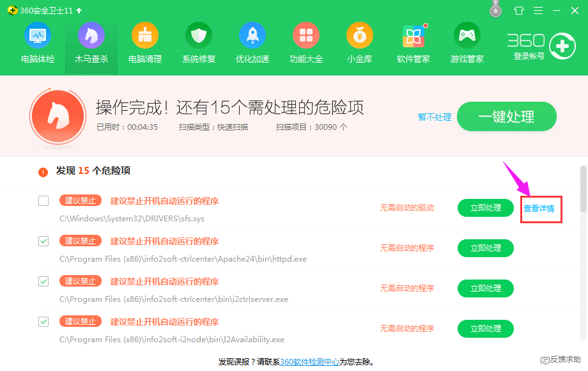Click 立即处理 for I2Availability.exe

[486, 329]
